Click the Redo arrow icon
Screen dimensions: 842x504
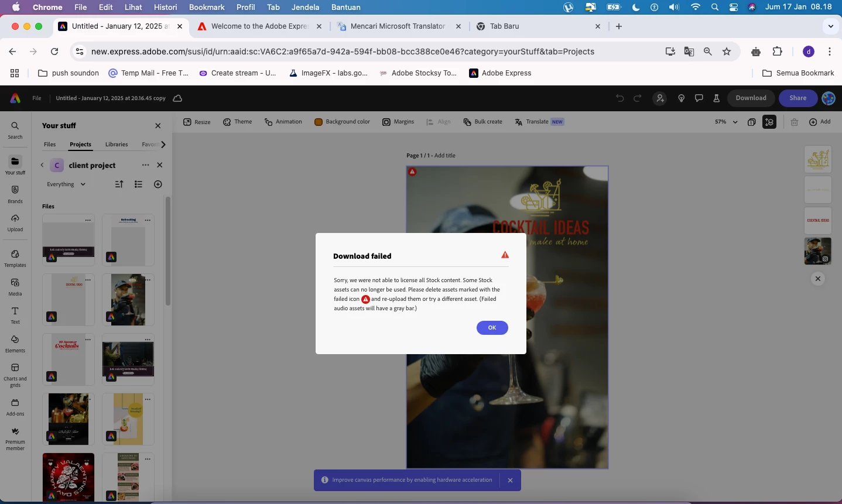point(638,98)
